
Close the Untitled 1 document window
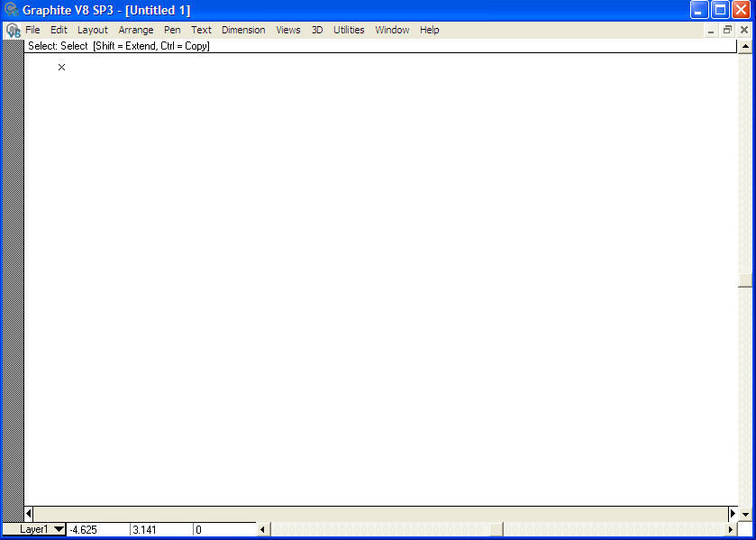tap(744, 30)
